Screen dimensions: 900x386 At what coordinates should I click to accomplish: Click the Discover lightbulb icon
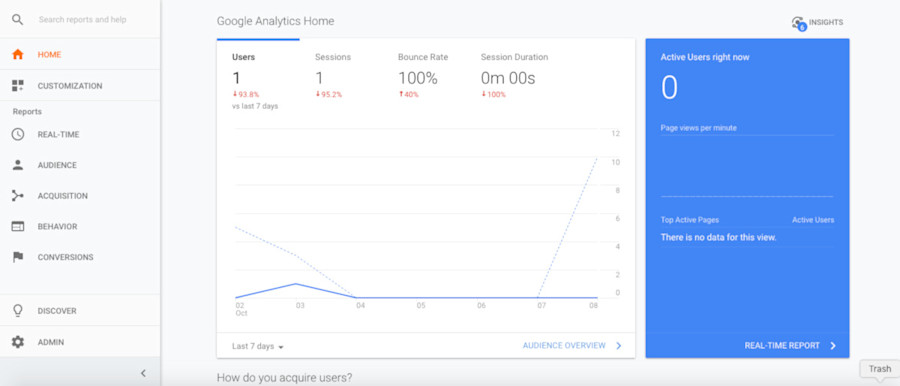(18, 311)
